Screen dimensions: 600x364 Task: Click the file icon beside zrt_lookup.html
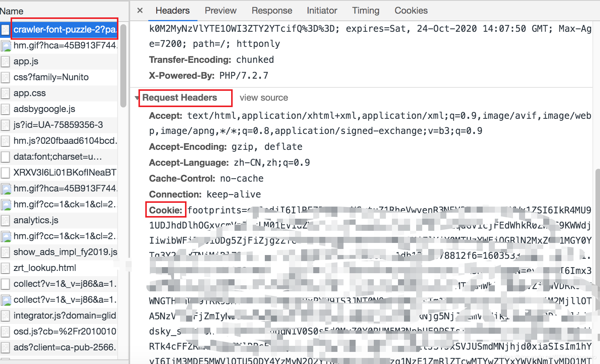[5, 268]
